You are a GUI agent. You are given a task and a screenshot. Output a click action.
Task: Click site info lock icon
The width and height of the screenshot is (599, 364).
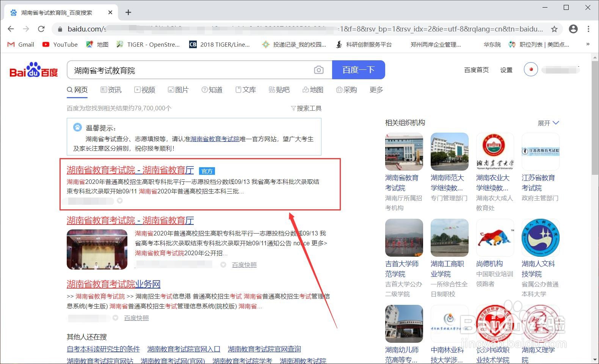point(60,29)
